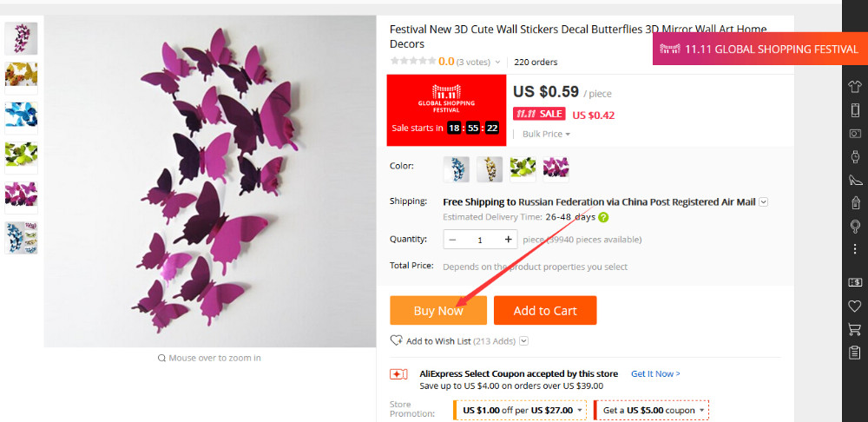This screenshot has height=422, width=868.
Task: Click the green delivery time help icon
Action: click(603, 217)
